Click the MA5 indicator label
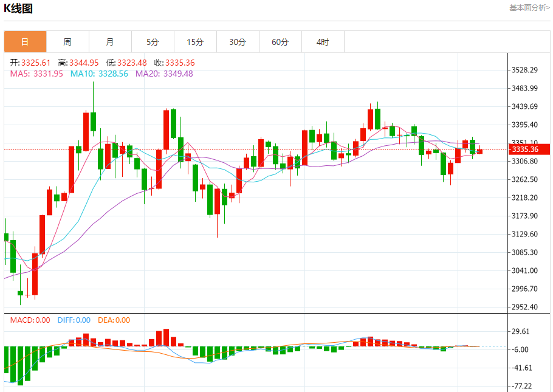The image size is (553, 392). pos(36,74)
